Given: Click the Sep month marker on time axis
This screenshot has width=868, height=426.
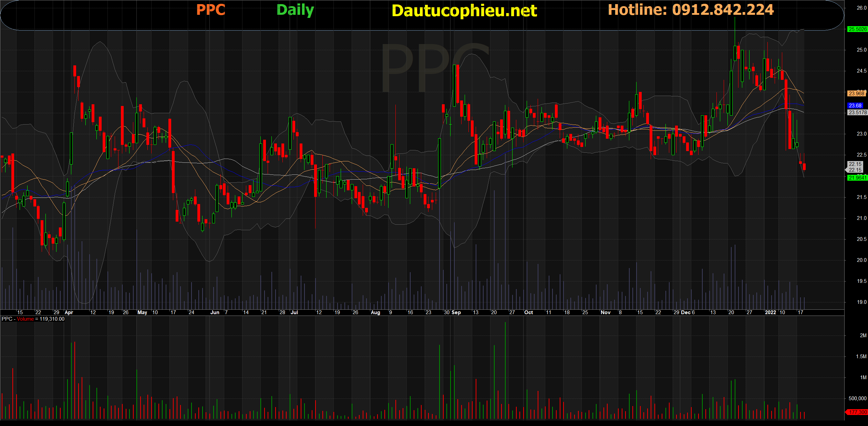Looking at the screenshot, I should click(x=456, y=312).
